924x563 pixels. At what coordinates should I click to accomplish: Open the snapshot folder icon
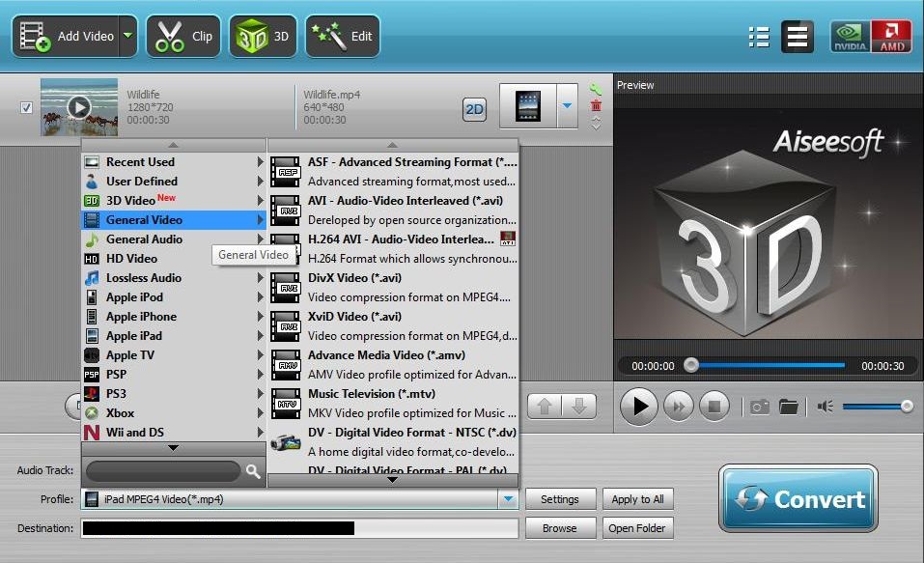[x=790, y=406]
